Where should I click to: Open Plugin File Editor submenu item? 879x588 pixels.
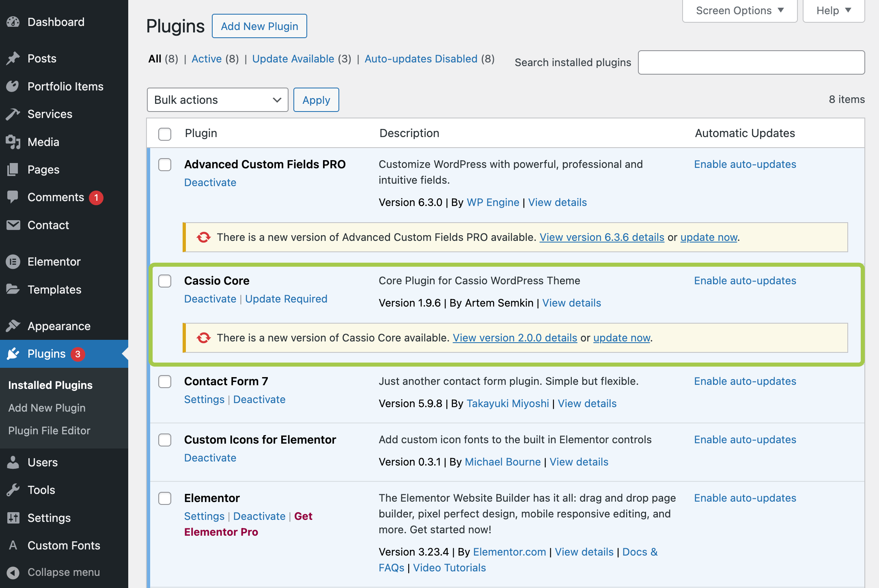(49, 431)
